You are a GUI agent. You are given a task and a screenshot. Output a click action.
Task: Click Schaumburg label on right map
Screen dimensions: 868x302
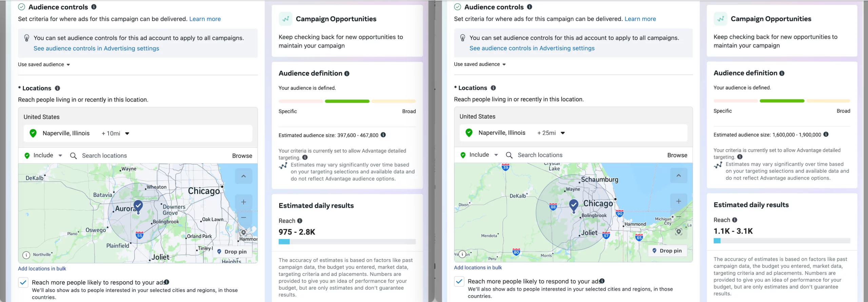(x=599, y=179)
